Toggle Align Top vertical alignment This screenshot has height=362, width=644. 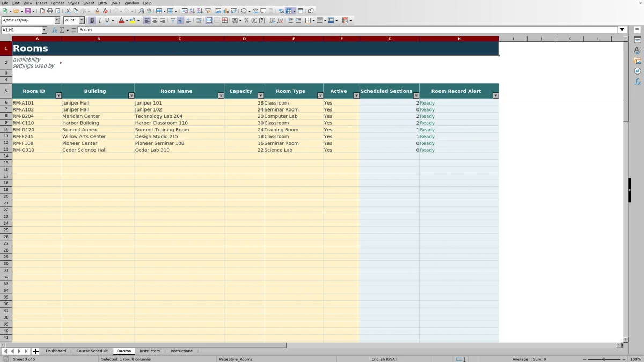point(173,20)
